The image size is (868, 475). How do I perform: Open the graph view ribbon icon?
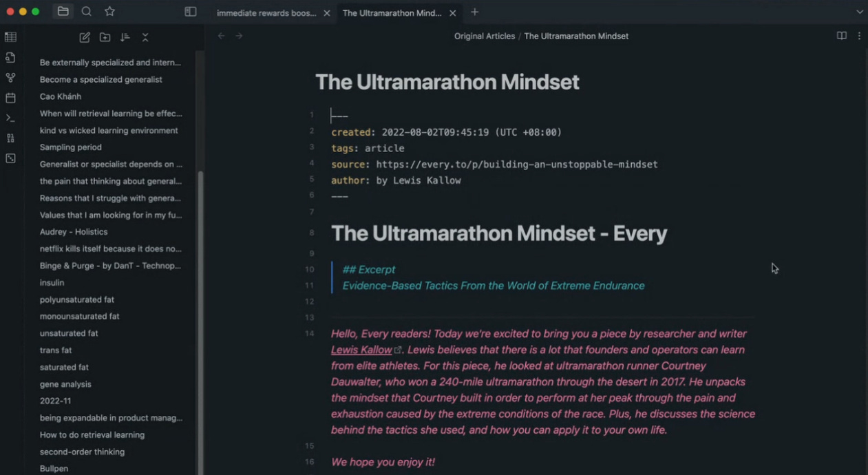pos(10,78)
